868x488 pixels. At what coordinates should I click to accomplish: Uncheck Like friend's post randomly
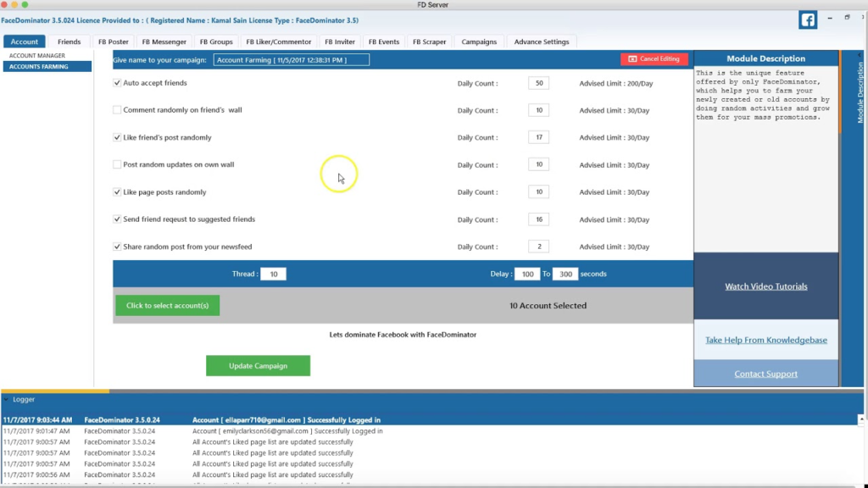coord(117,137)
